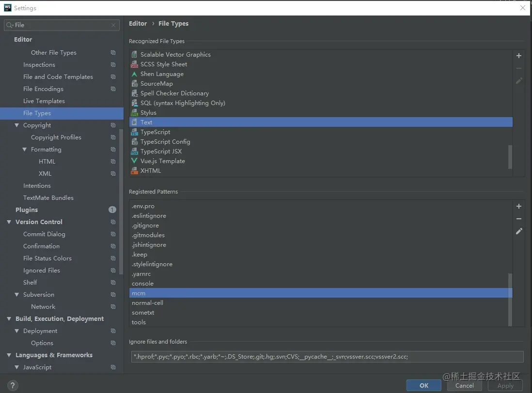
Task: Select the .gitignore pattern
Action: (x=321, y=226)
